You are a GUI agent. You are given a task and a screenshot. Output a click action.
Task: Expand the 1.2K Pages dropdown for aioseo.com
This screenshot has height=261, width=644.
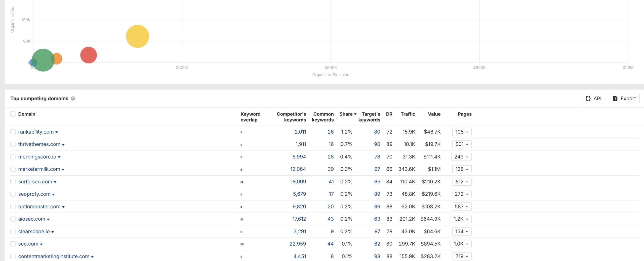pos(461,219)
